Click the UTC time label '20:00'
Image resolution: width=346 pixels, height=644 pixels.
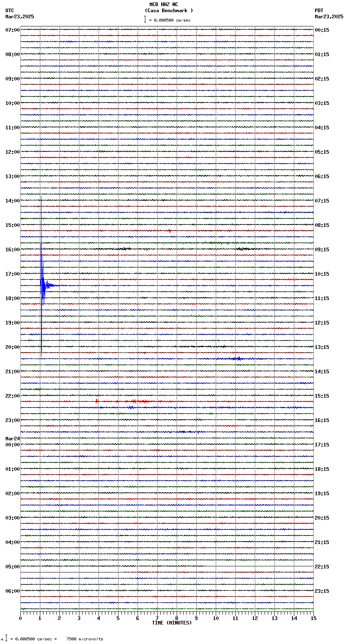pyautogui.click(x=13, y=347)
